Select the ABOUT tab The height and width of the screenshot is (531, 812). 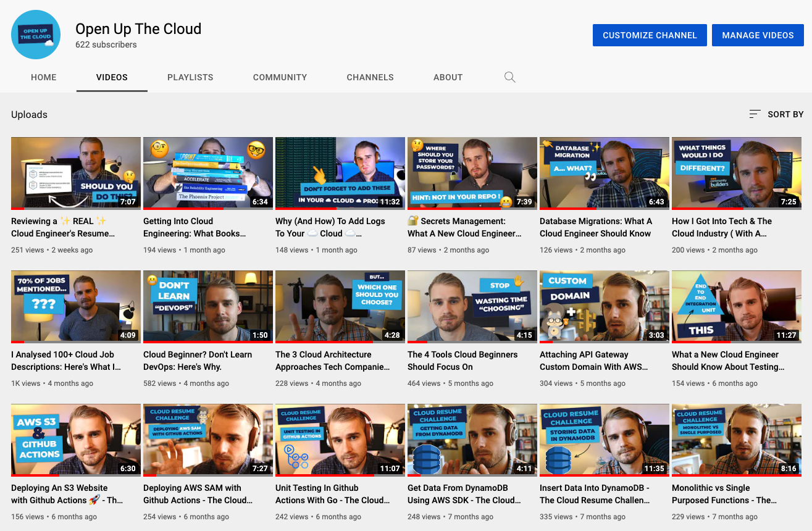coord(448,77)
